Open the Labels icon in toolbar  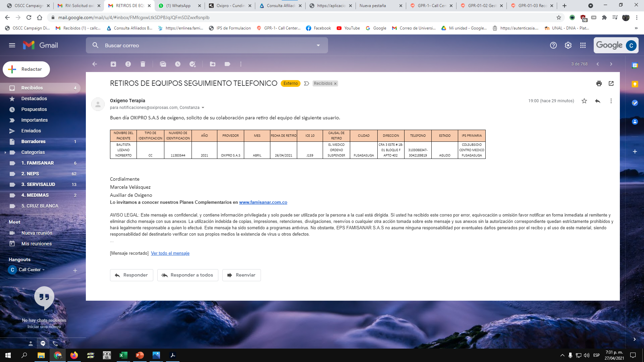(x=227, y=64)
